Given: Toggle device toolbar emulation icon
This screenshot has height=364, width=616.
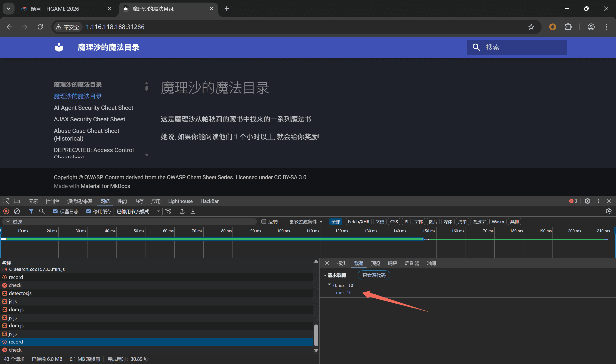Looking at the screenshot, I should 17,201.
